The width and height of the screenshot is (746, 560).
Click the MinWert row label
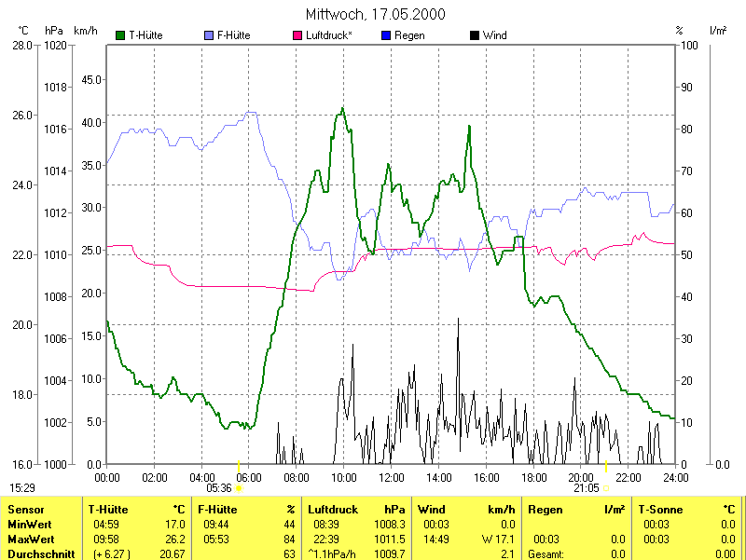point(29,525)
